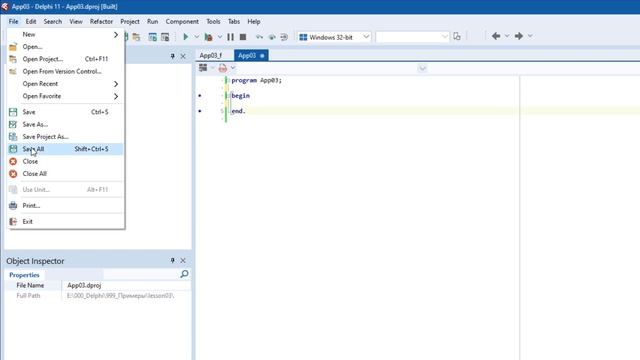This screenshot has width=640, height=360.
Task: Choose Save As... menu entry
Action: (x=65, y=124)
